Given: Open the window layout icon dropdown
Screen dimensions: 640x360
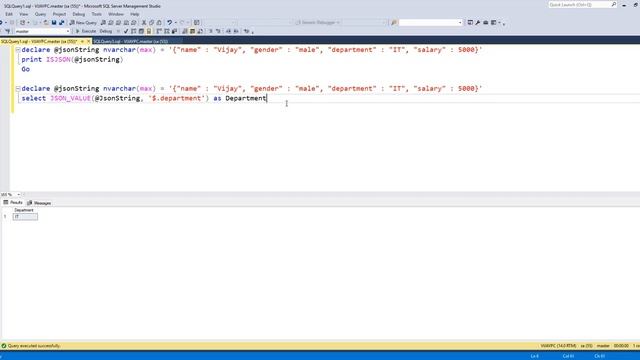Looking at the screenshot, I should 499,22.
